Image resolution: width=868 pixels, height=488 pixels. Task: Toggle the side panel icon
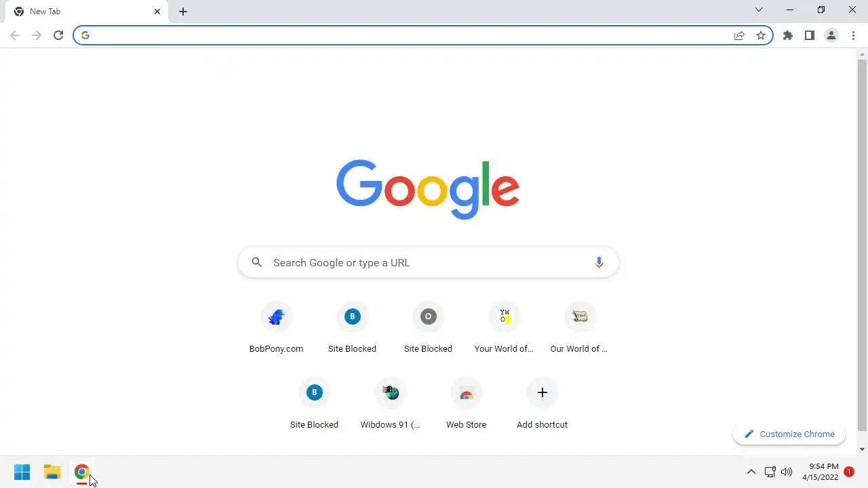pos(810,35)
